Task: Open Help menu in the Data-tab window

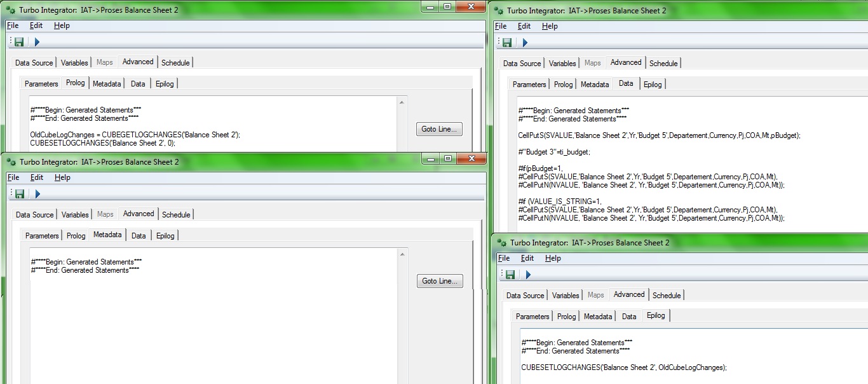Action: pos(550,26)
